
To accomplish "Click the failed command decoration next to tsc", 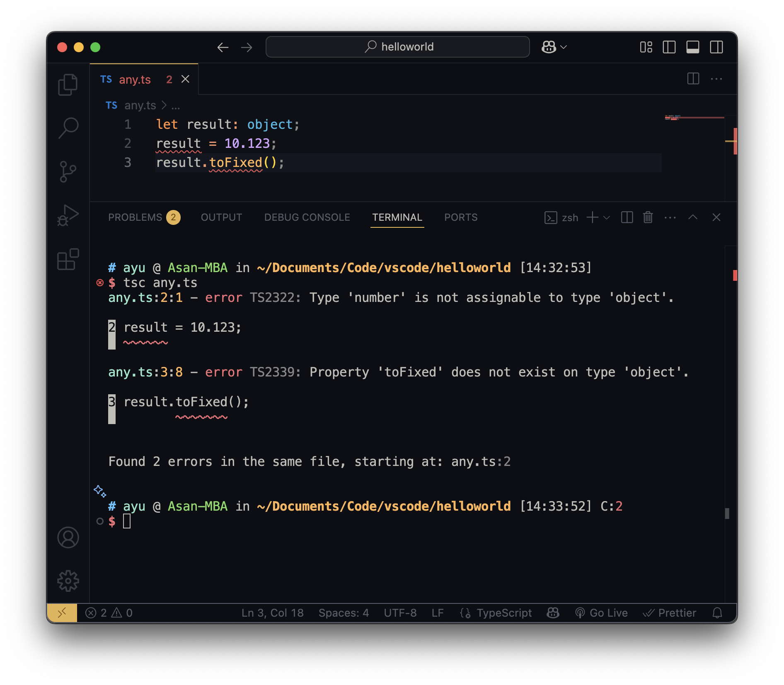I will [100, 283].
